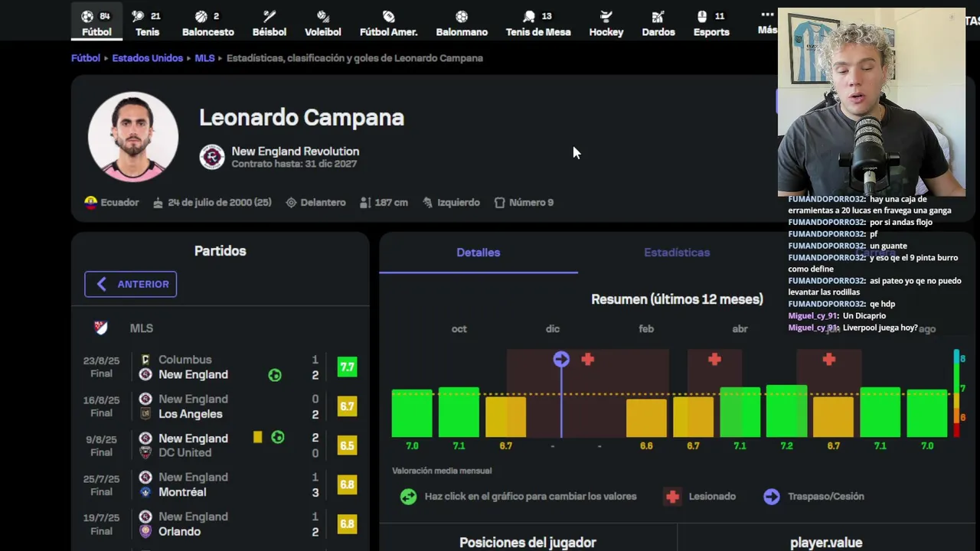The height and width of the screenshot is (551, 980).
Task: Click the first green bar rated 7.0
Action: pos(412,413)
